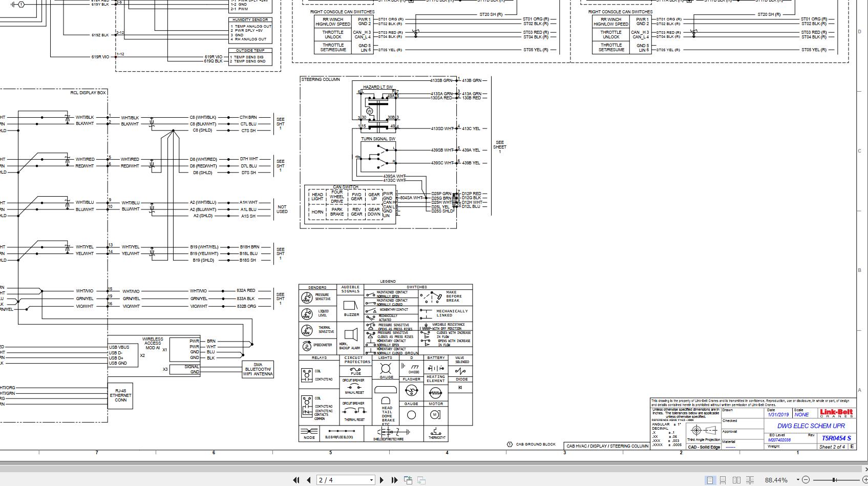Go to the next page
868x486 pixels.
point(382,480)
